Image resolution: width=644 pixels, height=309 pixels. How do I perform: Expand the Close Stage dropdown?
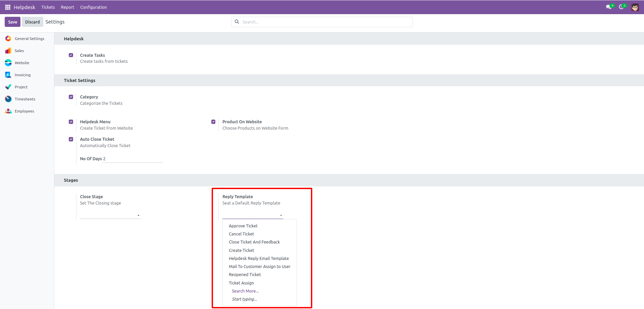[139, 215]
